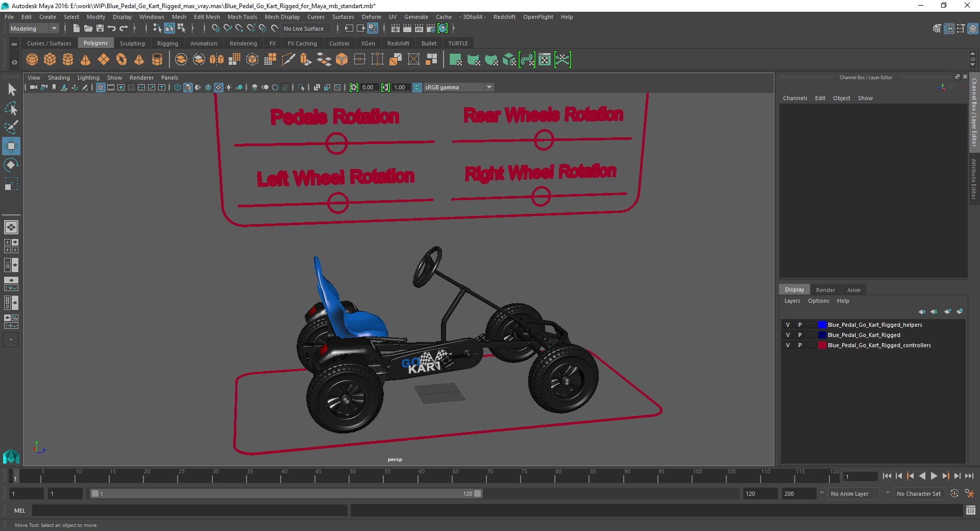
Task: Open the shelf tab list menu
Action: tap(14, 44)
